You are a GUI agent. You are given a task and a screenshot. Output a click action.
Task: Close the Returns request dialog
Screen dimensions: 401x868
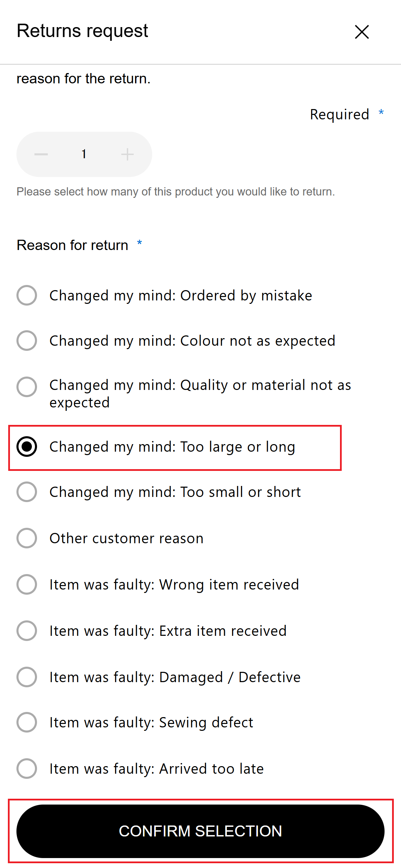point(362,32)
